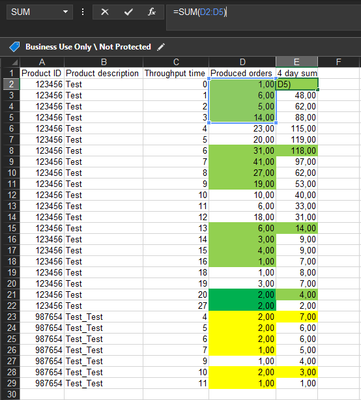Select row 23 header
Image resolution: width=361 pixels, height=400 pixels.
point(11,317)
